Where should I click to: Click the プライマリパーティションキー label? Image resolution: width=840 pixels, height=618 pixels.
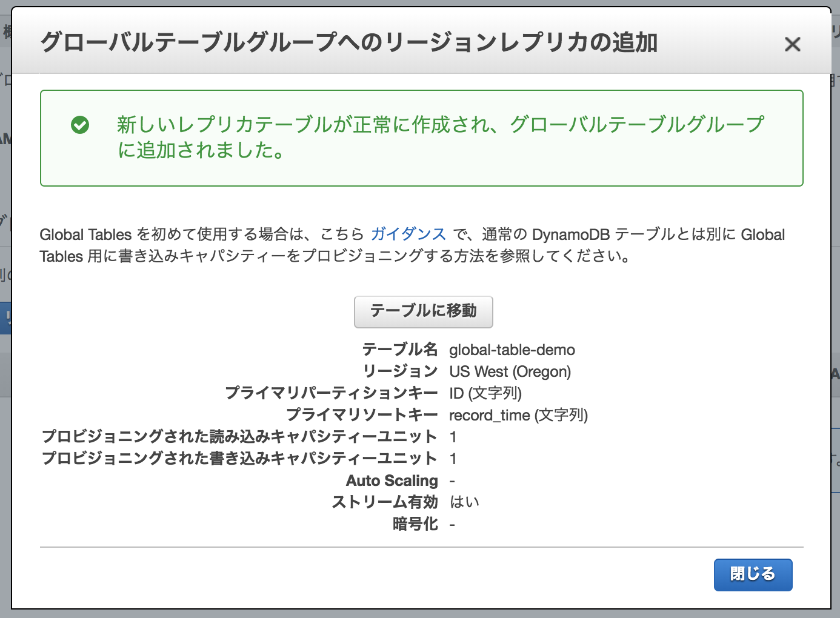click(332, 393)
